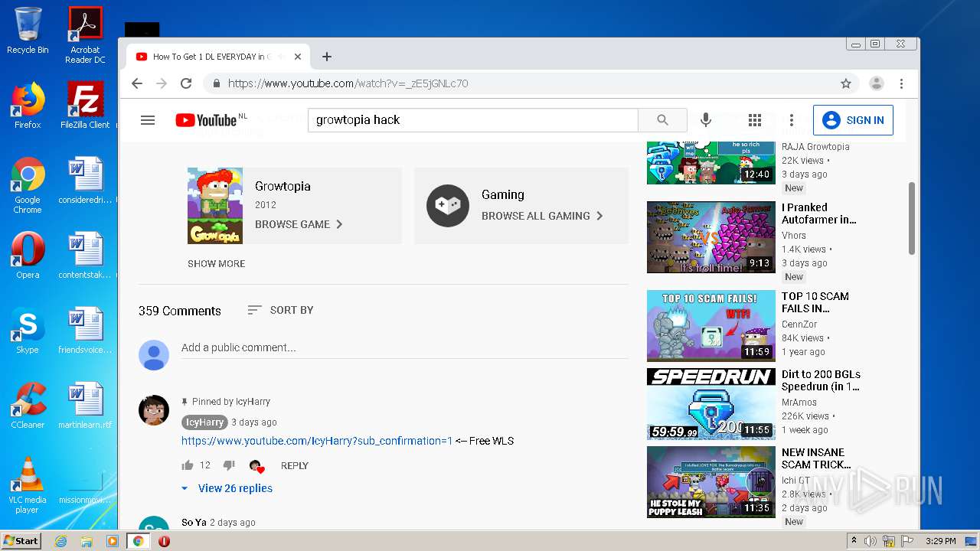980x551 pixels.
Task: Open YouTube settings three-dot menu
Action: [x=792, y=120]
